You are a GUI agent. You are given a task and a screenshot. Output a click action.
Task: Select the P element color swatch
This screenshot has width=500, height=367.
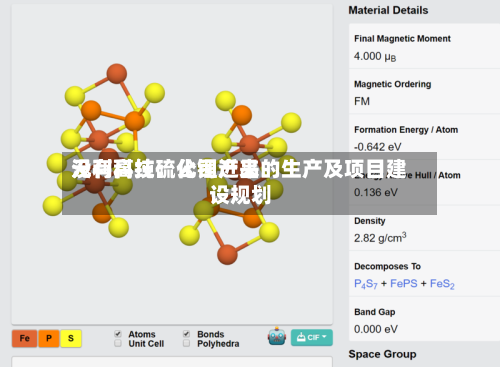[x=49, y=338]
